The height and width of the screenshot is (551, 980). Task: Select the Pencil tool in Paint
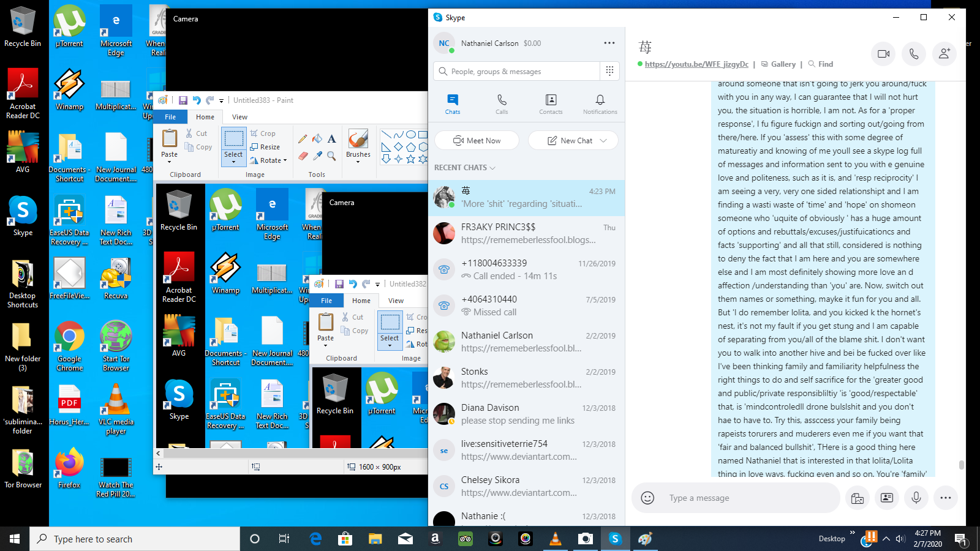click(x=303, y=139)
